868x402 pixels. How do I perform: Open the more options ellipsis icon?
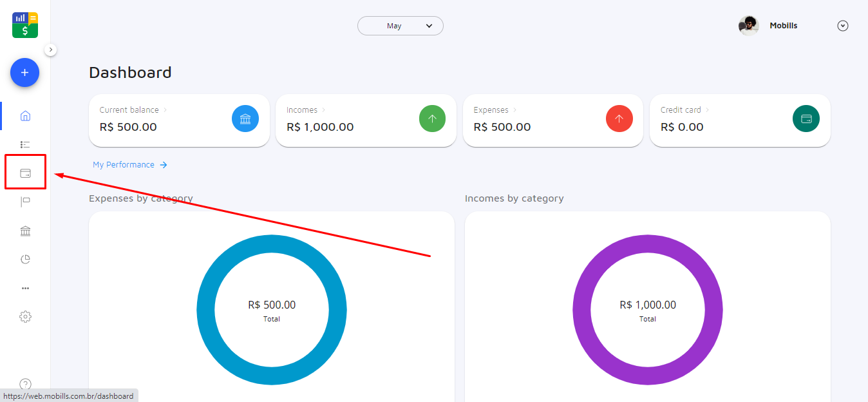(25, 288)
